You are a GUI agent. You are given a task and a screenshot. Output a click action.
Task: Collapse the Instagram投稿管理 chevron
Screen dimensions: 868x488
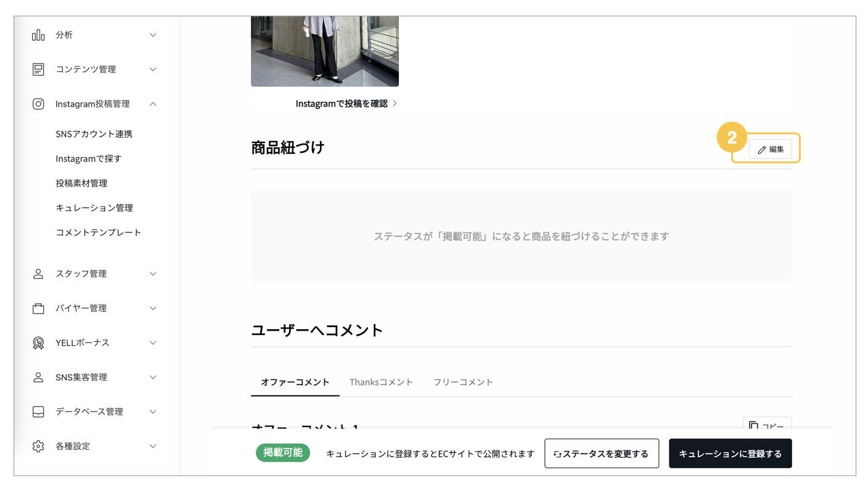(x=153, y=104)
